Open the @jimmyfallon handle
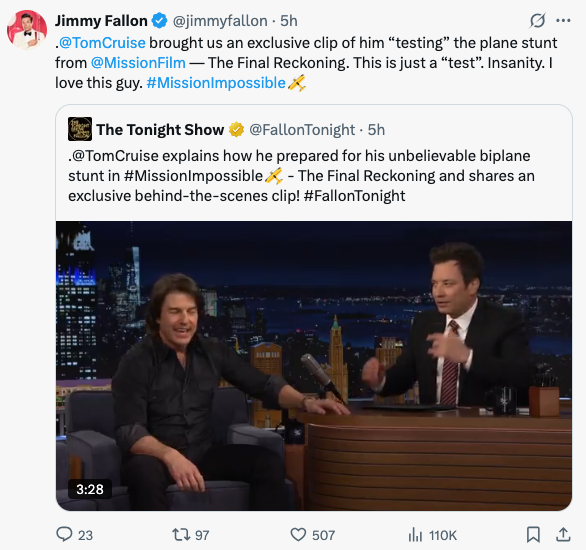The image size is (586, 550). [220, 21]
